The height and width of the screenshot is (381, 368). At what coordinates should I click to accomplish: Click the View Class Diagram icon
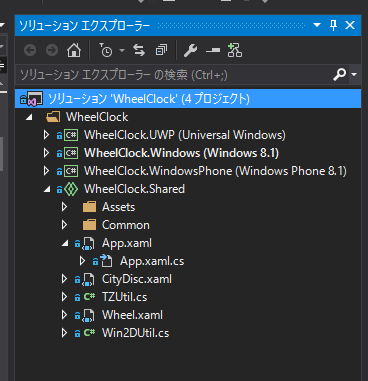click(x=235, y=50)
